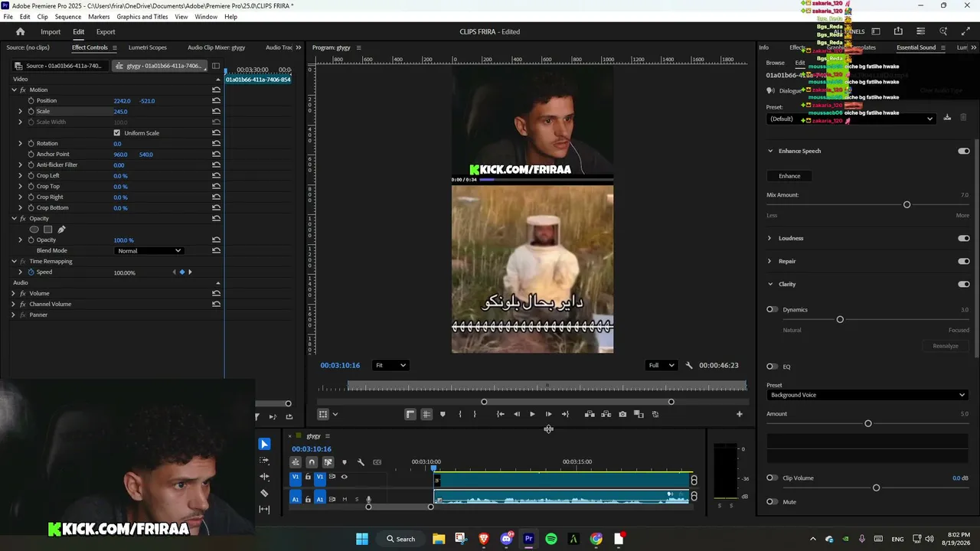Toggle the Uniform Scale checkbox
Viewport: 980px width, 551px height.
(117, 133)
